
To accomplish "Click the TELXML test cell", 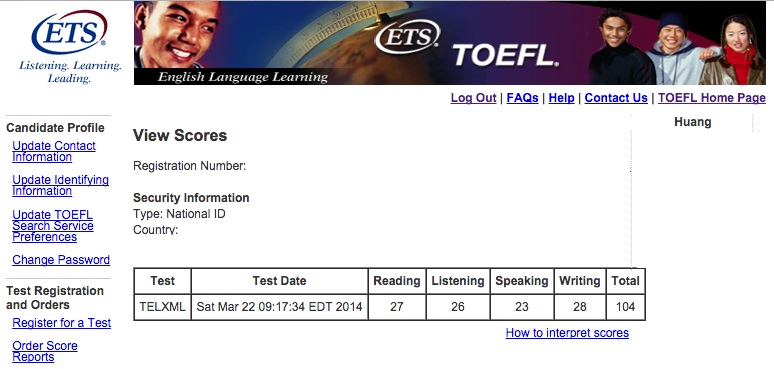I will coord(162,307).
